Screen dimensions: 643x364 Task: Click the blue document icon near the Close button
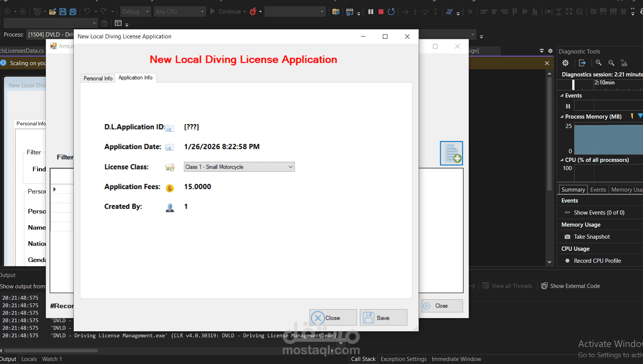pos(451,153)
